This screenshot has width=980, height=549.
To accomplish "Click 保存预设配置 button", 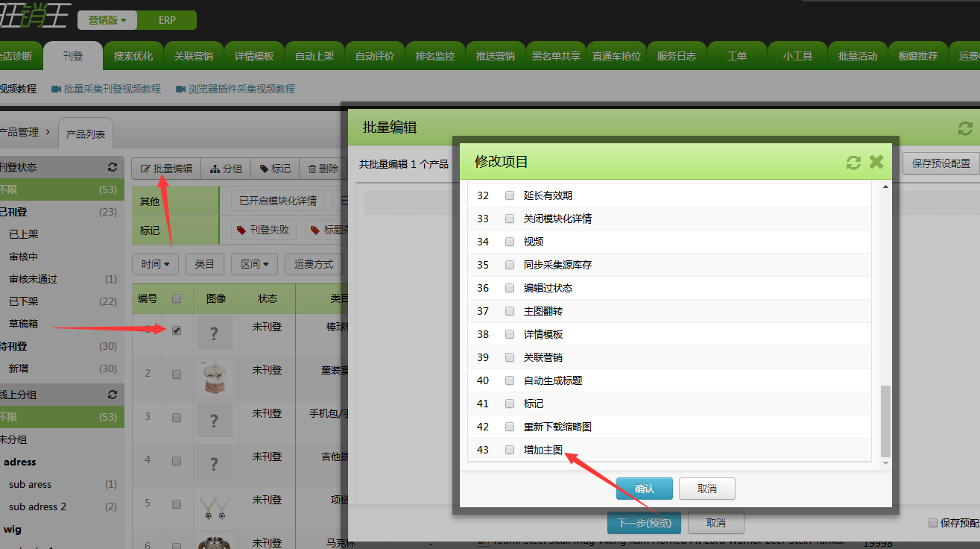I will pos(941,163).
